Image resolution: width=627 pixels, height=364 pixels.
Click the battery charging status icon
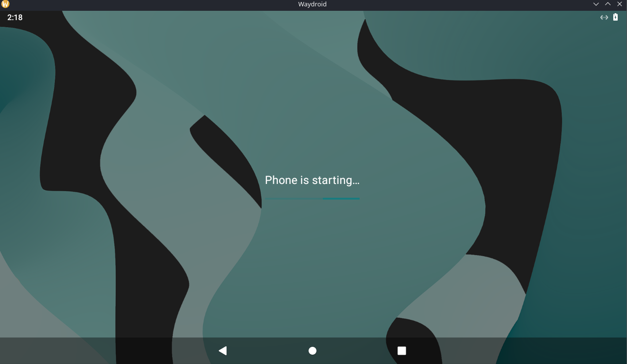pos(615,17)
